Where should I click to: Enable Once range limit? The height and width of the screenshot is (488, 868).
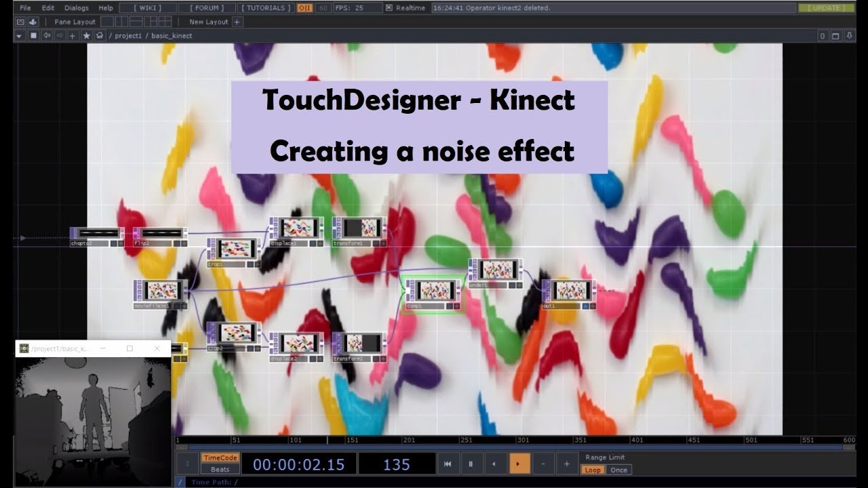[x=618, y=470]
